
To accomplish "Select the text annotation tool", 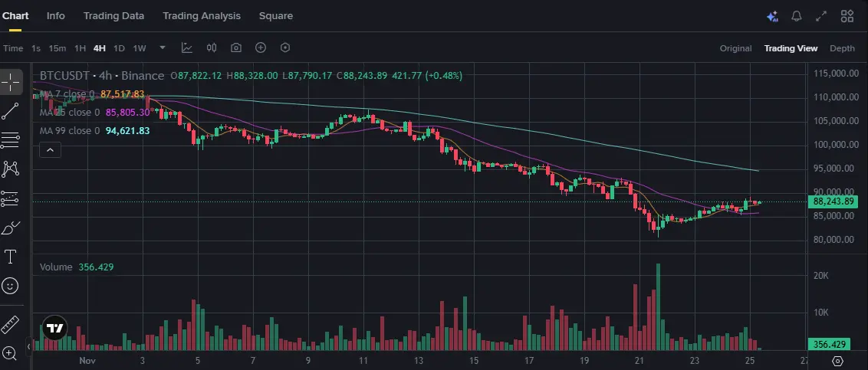I will 10,256.
